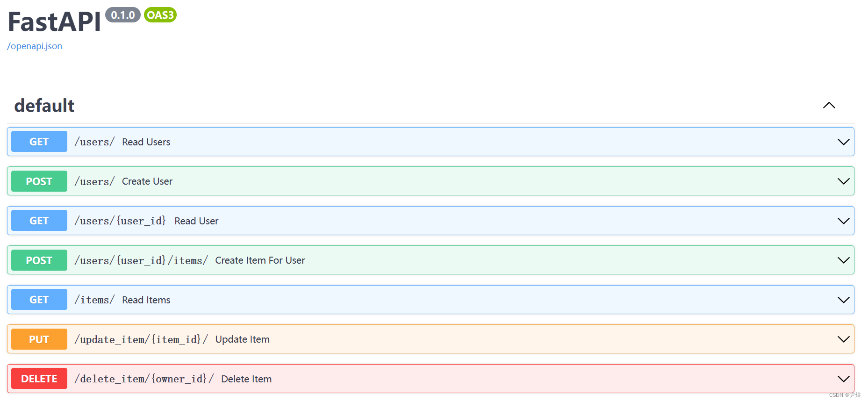Click the Read Users summary text
868x402 pixels.
pos(146,142)
